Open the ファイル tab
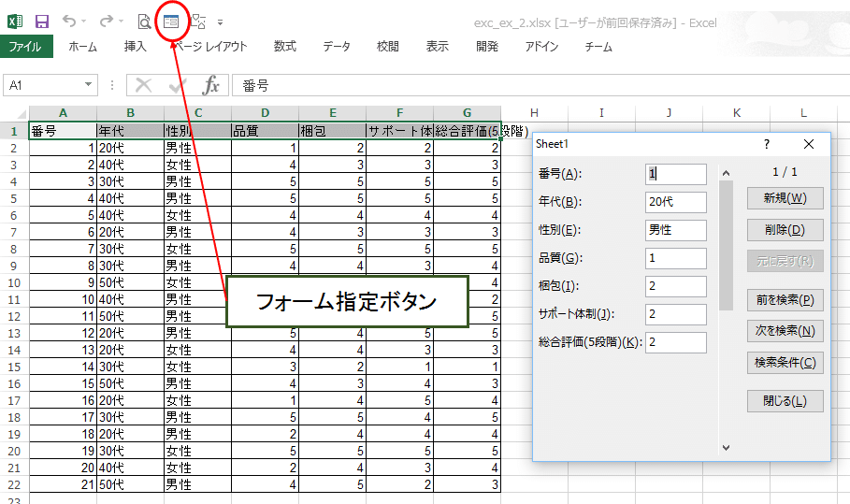The width and height of the screenshot is (850, 504). point(25,47)
